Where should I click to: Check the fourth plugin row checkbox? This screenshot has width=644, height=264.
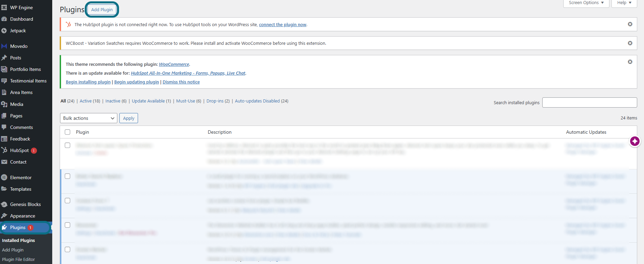click(x=67, y=225)
